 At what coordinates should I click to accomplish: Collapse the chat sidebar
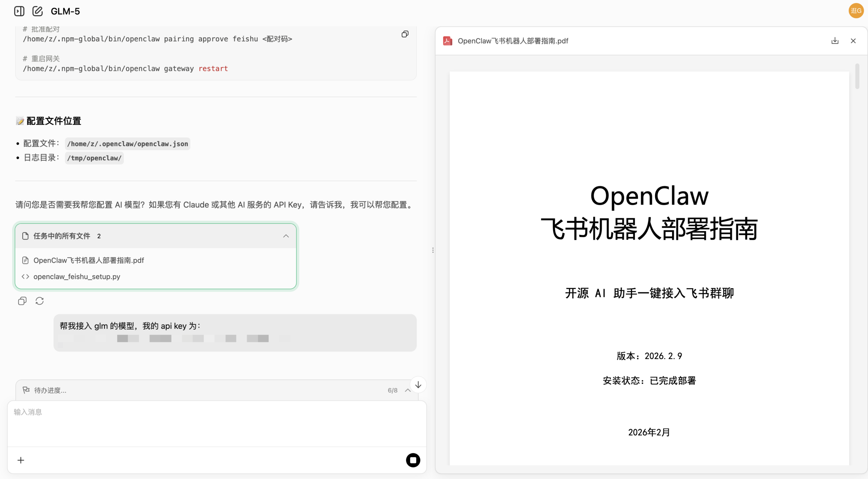19,11
